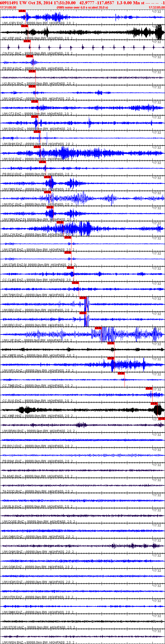The width and height of the screenshot is (165, 644).
Task: Select the NC.KRP HHZ station label
Action: (12, 38)
